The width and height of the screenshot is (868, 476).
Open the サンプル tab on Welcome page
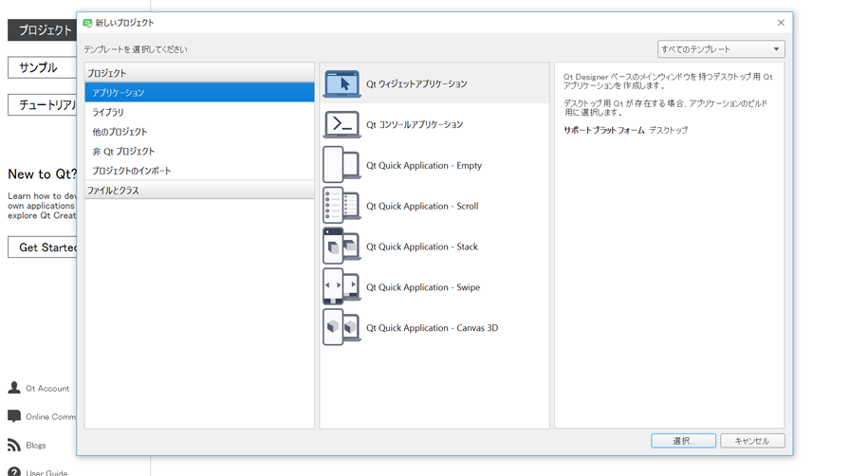[x=42, y=67]
